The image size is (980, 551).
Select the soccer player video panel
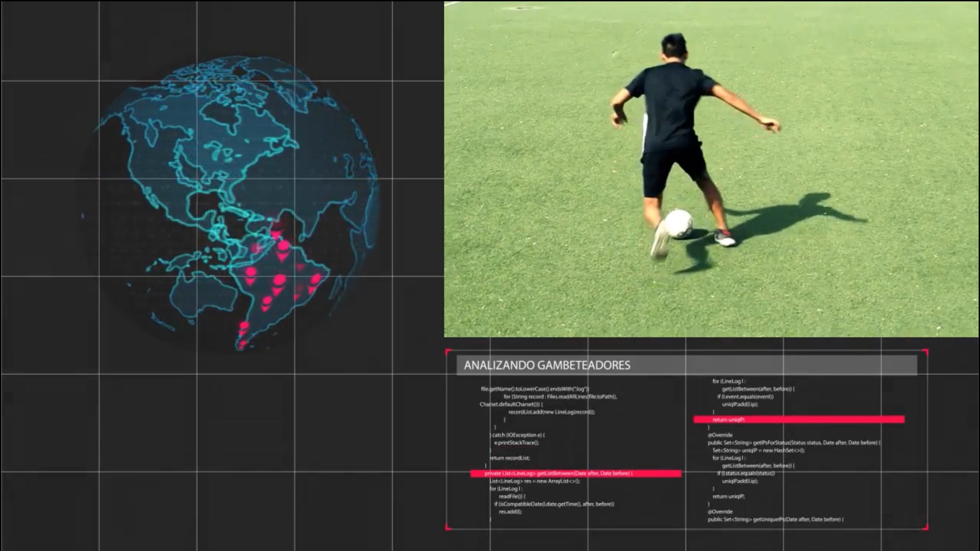pos(711,169)
